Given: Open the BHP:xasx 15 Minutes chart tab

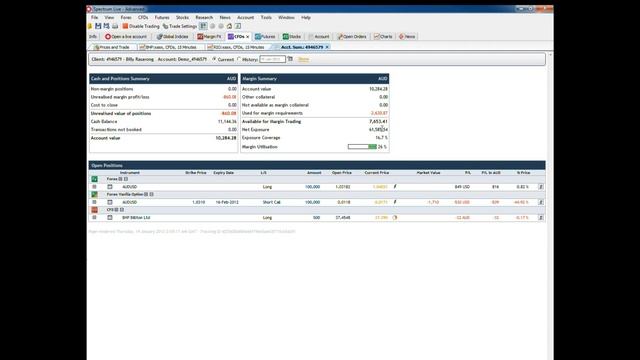Looking at the screenshot, I should [168, 47].
